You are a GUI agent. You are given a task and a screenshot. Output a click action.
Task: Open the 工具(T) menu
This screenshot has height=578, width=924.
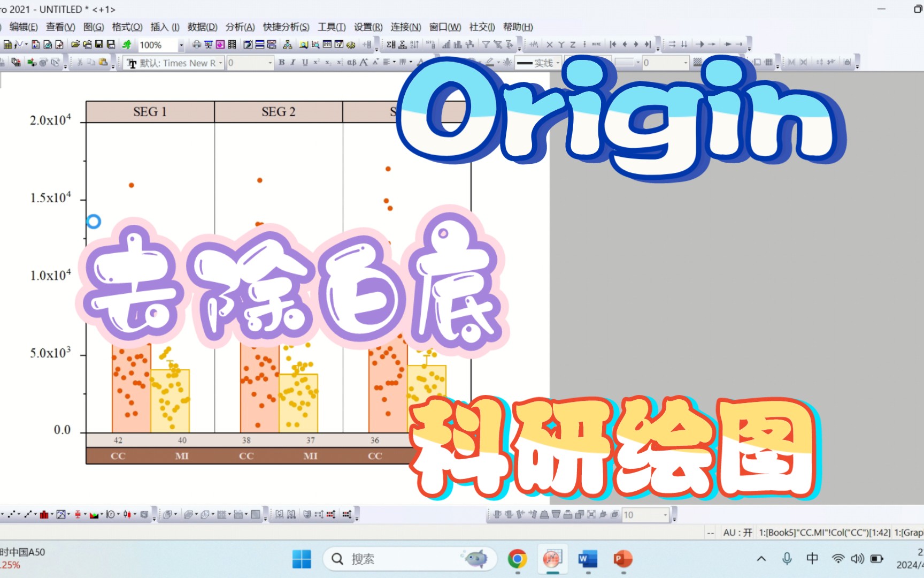pos(332,27)
